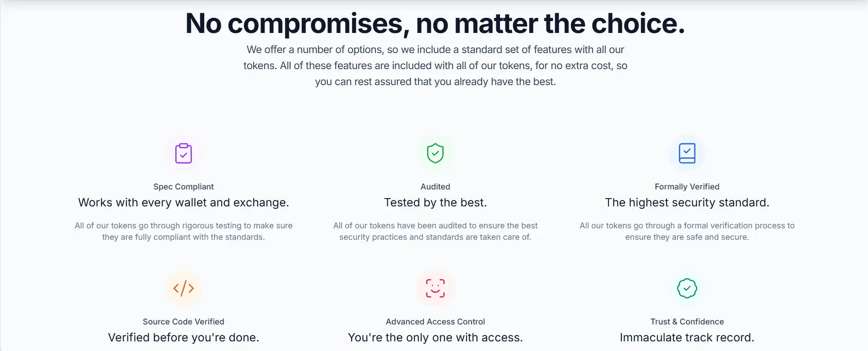Screen dimensions: 868x351
Task: Click the "Tested by the best." heading
Action: pyautogui.click(x=435, y=203)
